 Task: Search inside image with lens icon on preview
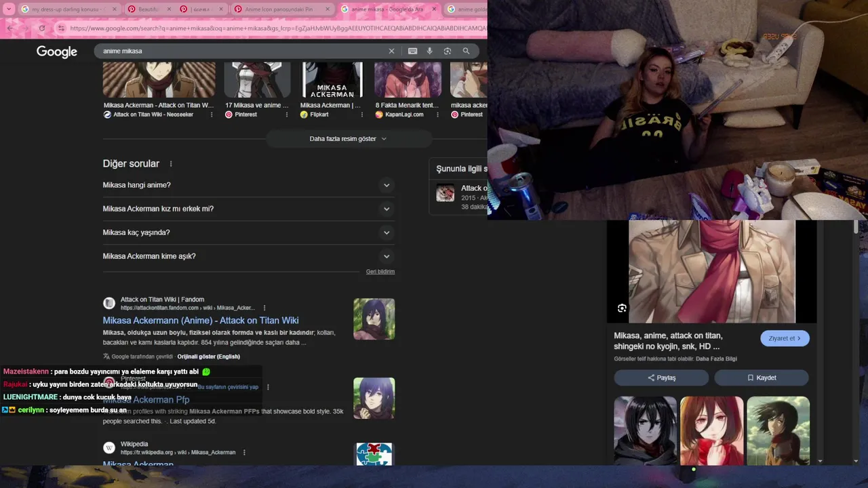tap(622, 308)
